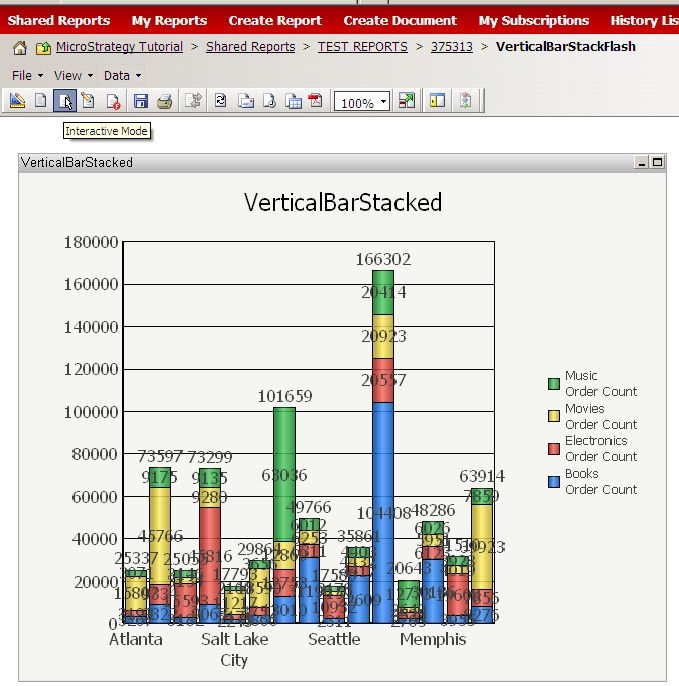Export to Excel grid icon
Screen dimensions: 679x686
[x=293, y=101]
